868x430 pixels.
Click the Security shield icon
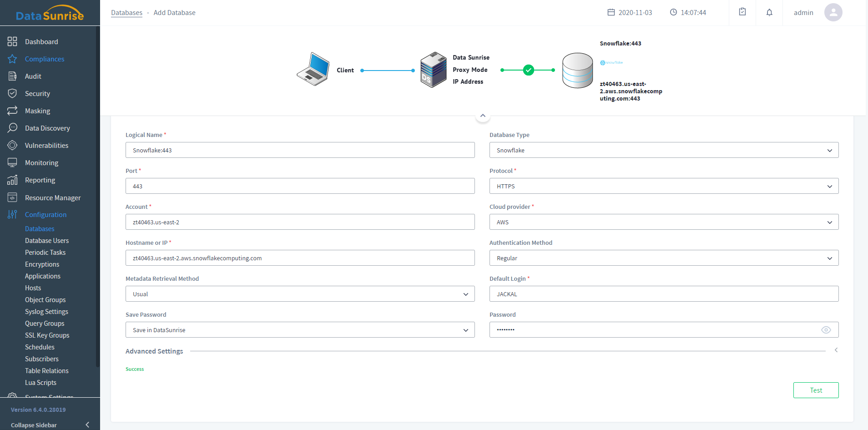point(12,94)
